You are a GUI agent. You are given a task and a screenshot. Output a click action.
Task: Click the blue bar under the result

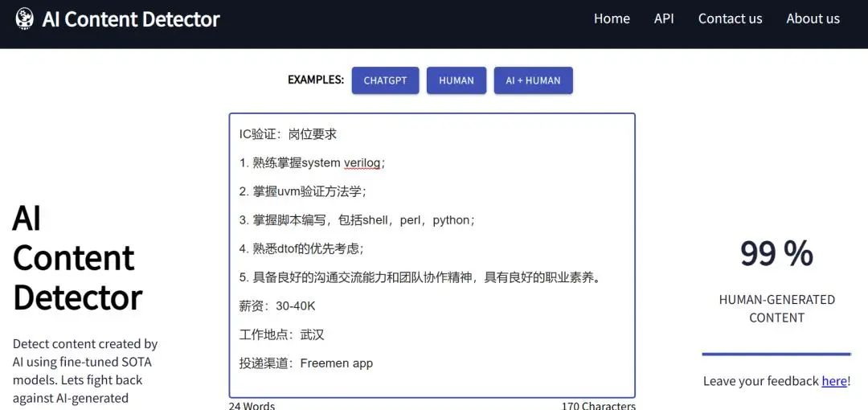point(776,354)
